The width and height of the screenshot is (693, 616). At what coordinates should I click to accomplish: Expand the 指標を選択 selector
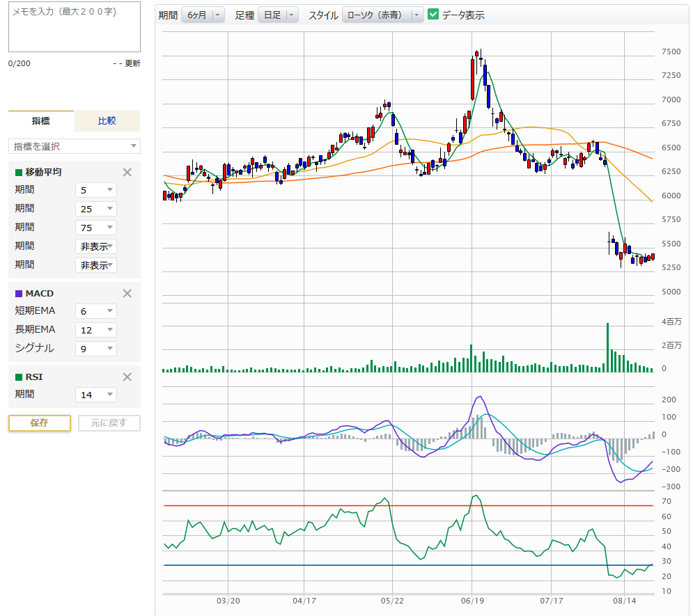coord(74,146)
